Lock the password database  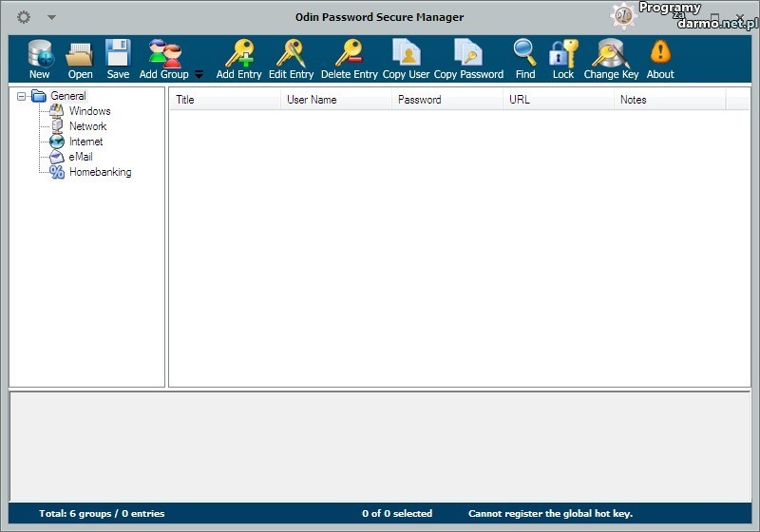[563, 55]
